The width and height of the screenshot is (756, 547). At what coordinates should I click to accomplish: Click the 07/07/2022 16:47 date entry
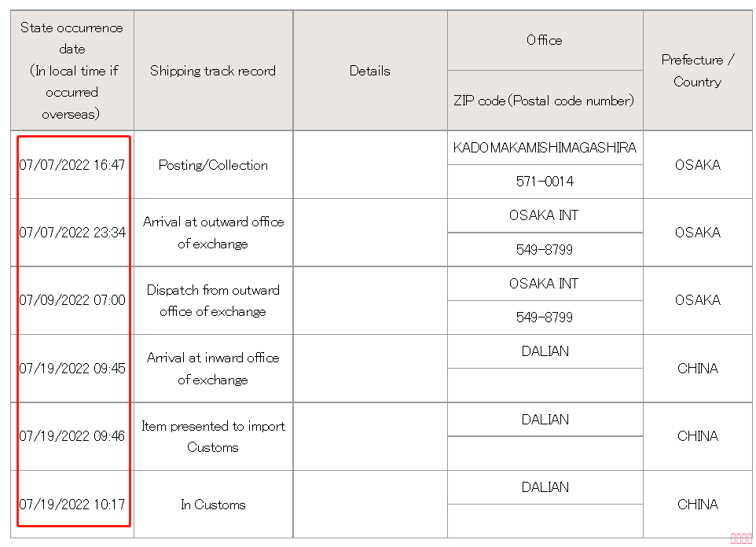coord(72,165)
